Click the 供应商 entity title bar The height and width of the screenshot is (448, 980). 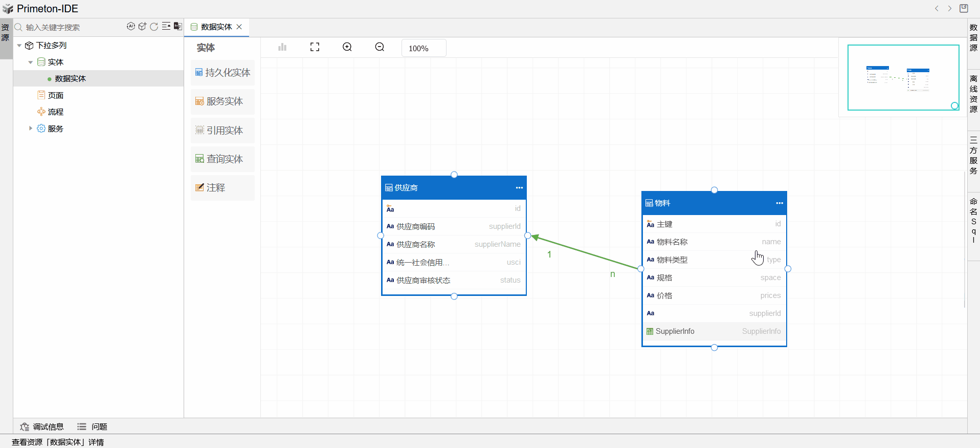[x=454, y=188]
